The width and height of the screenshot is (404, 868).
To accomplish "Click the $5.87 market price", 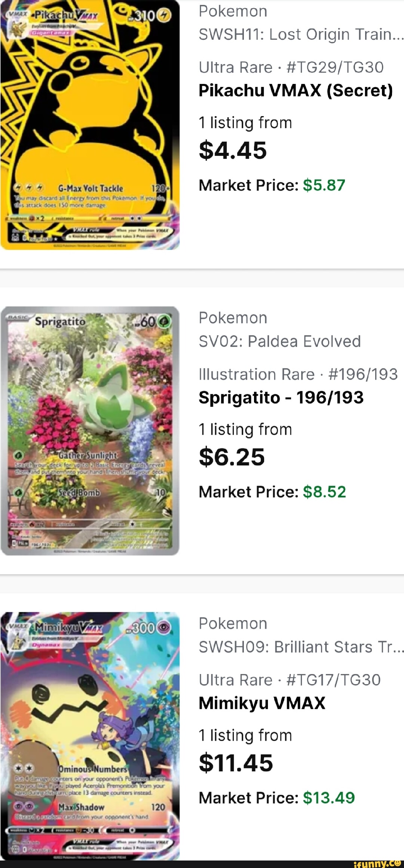I will [324, 185].
